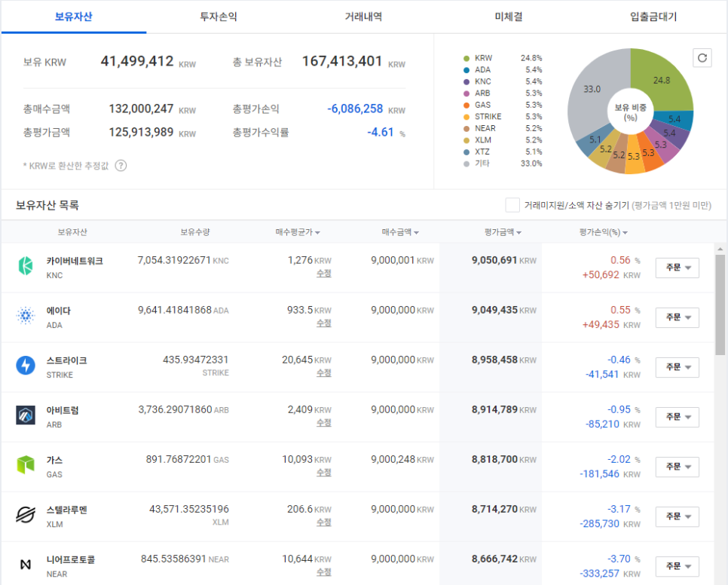728x585 pixels.
Task: Click the Stellar XLM coin logo
Action: point(26,514)
